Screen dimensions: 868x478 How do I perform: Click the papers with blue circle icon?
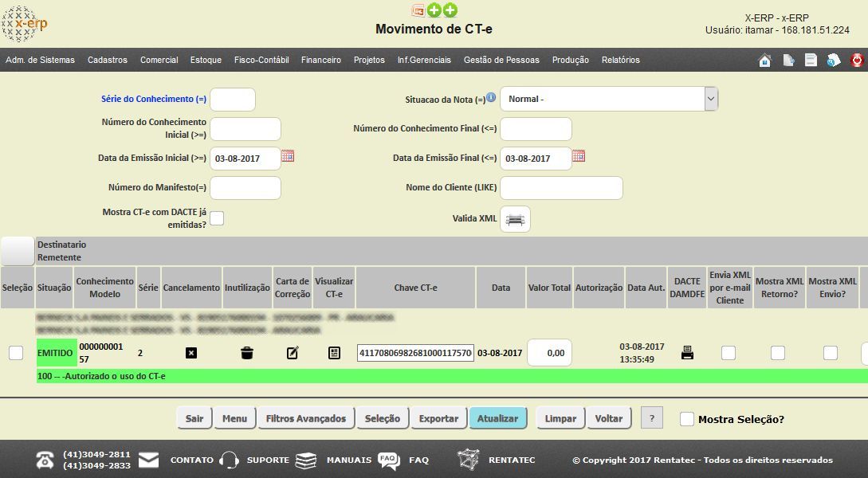[833, 60]
